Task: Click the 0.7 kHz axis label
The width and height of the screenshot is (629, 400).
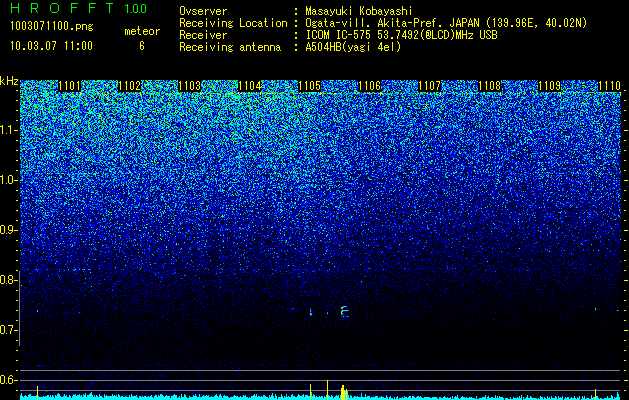Action: pos(8,330)
